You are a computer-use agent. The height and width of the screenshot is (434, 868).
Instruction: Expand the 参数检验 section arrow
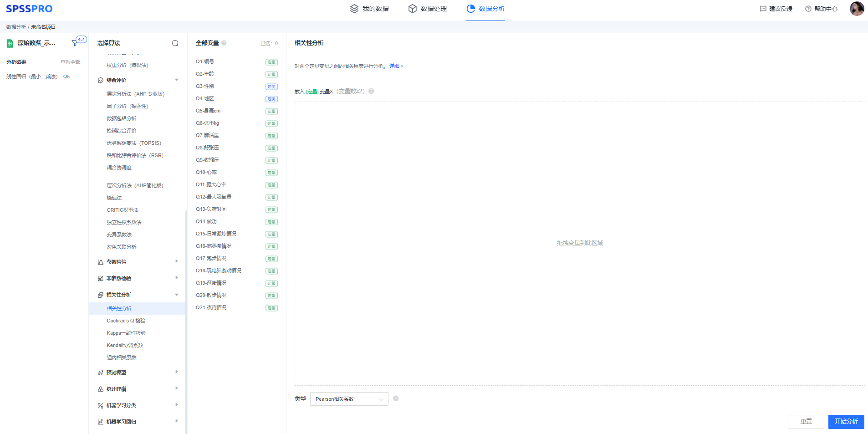pyautogui.click(x=177, y=261)
